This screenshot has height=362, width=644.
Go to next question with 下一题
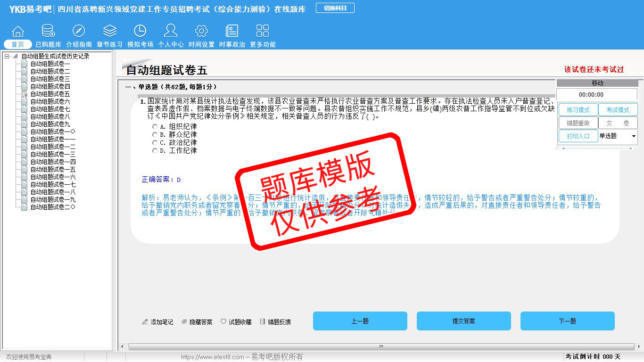click(x=567, y=321)
